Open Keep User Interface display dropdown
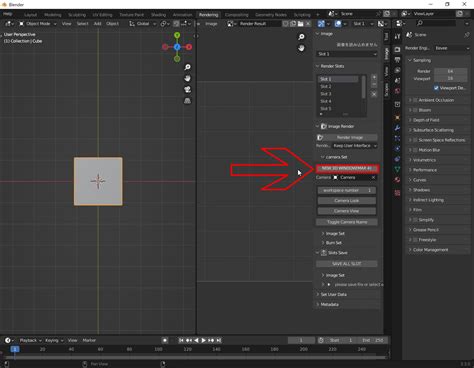 tap(355, 146)
